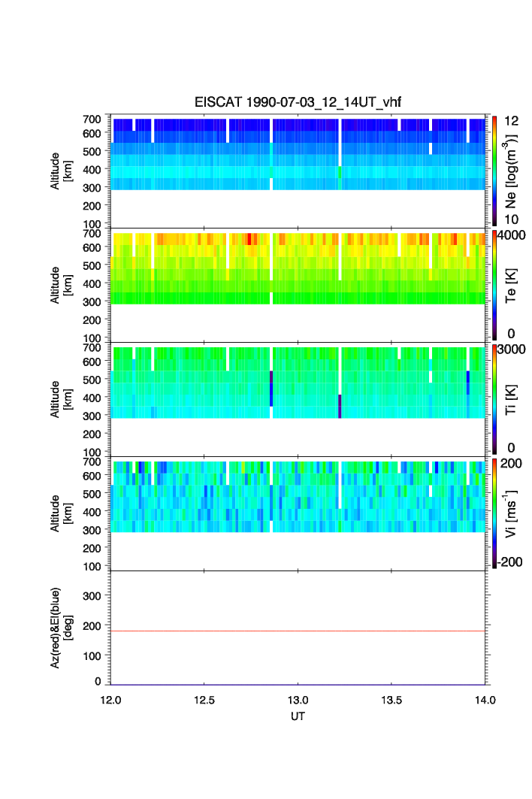This screenshot has height=799, width=532.
Task: Click the 0 minimum on the Te color bar
Action: click(511, 334)
